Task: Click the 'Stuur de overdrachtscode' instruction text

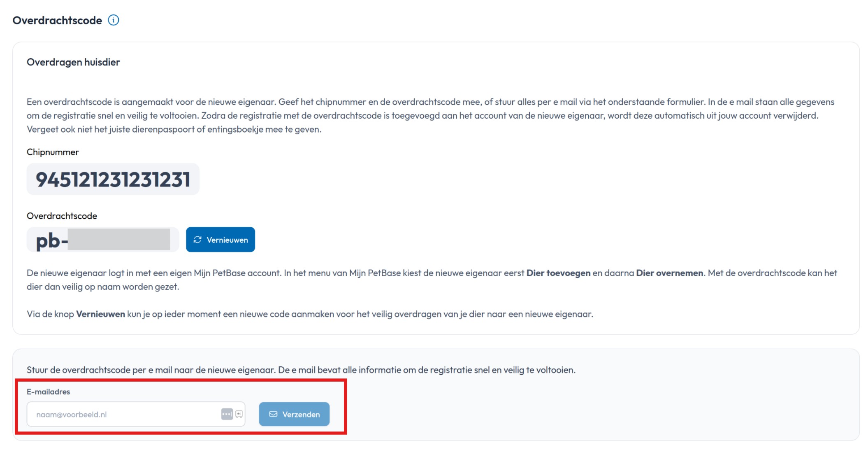Action: point(301,370)
